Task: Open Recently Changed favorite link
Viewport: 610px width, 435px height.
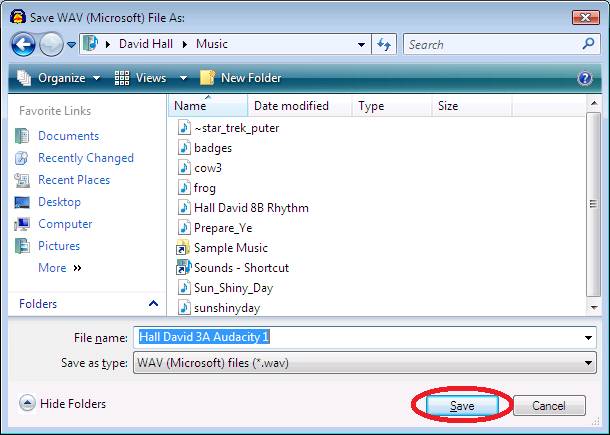Action: (x=86, y=158)
